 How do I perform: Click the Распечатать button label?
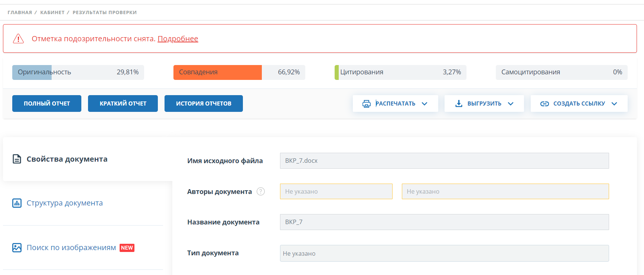[395, 104]
